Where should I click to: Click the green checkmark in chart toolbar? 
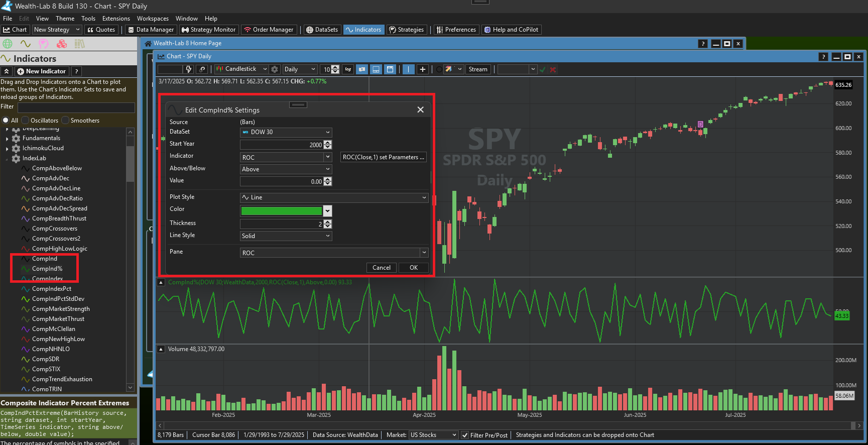543,69
